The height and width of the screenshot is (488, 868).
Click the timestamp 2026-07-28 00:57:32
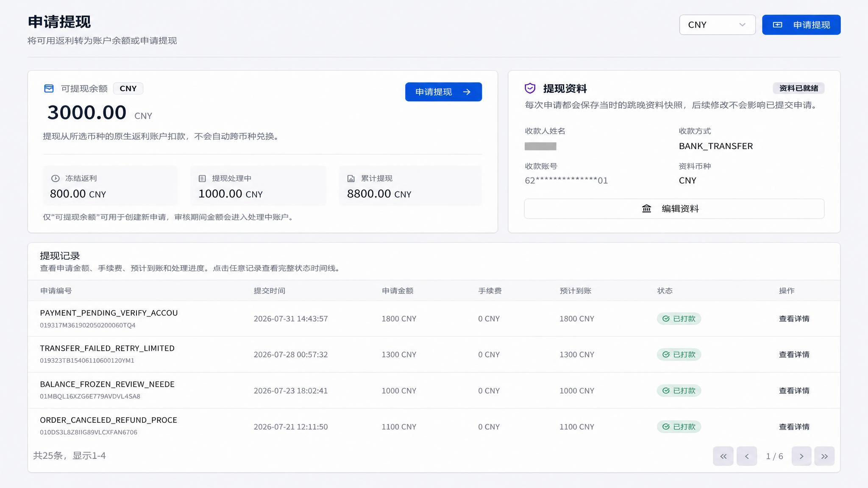291,355
